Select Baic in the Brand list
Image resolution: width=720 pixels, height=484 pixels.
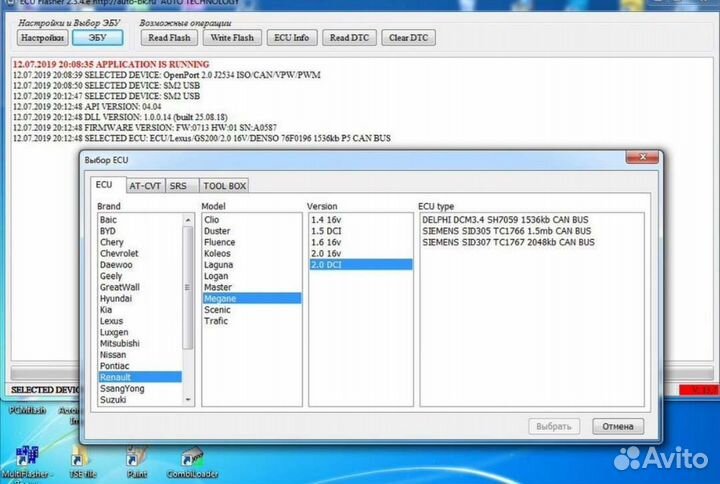point(140,220)
